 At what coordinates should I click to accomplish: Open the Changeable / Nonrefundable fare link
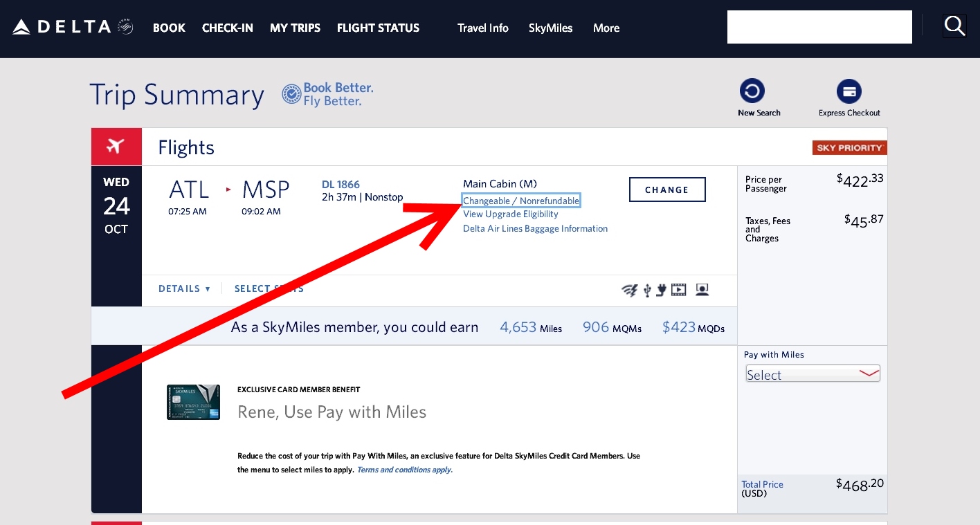(520, 201)
